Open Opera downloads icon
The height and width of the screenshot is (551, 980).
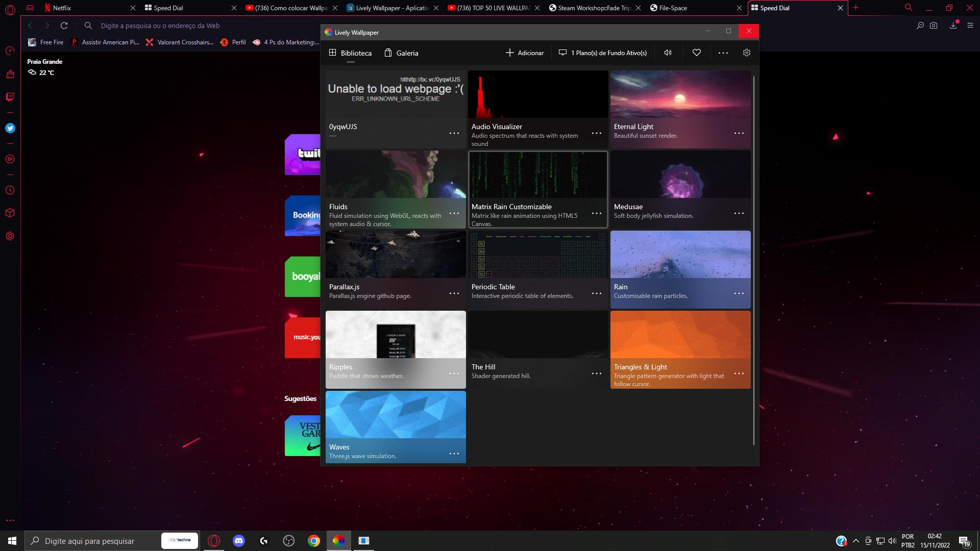point(953,26)
